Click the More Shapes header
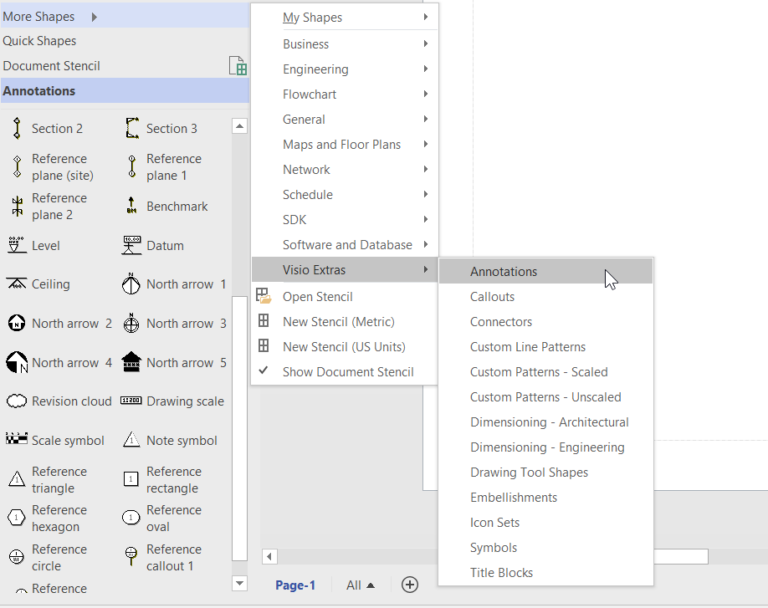The width and height of the screenshot is (768, 608). click(125, 16)
